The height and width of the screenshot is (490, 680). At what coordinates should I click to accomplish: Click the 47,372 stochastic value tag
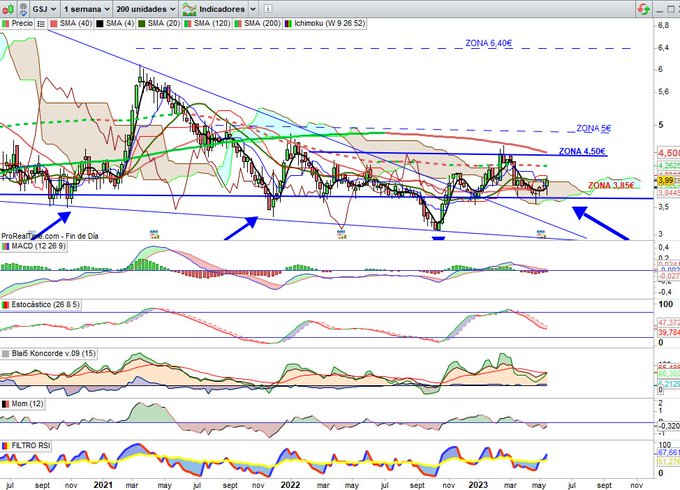[x=669, y=323]
